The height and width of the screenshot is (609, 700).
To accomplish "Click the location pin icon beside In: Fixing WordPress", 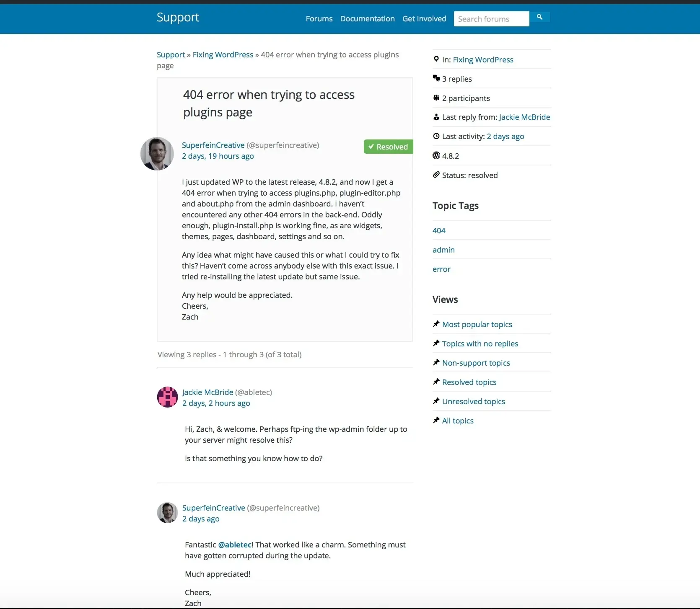I will click(x=436, y=59).
